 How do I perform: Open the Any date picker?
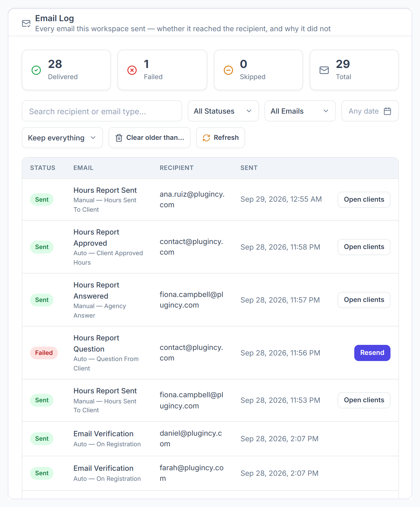point(370,111)
